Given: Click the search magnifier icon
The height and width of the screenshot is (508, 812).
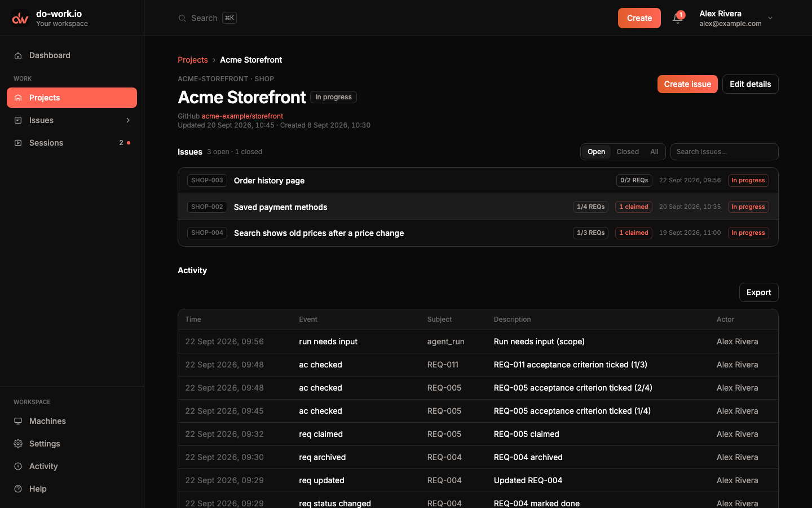Looking at the screenshot, I should 182,18.
